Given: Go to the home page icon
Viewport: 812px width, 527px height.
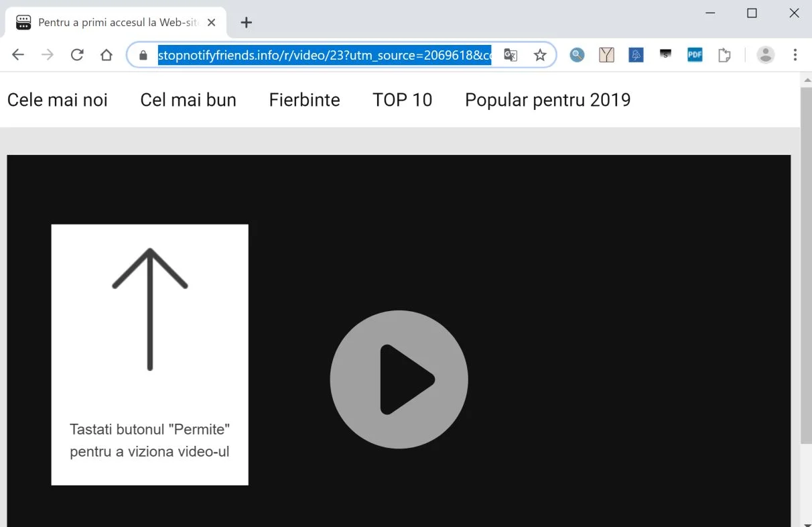Looking at the screenshot, I should 107,55.
